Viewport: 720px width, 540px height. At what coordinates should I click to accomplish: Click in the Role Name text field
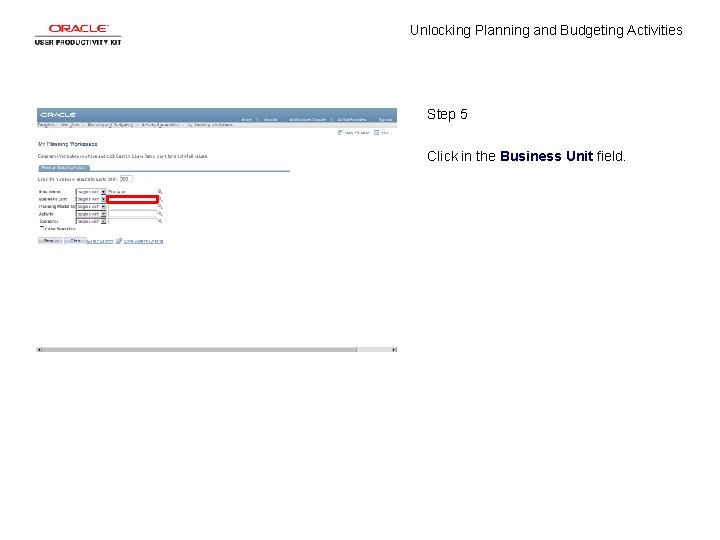[x=132, y=191]
